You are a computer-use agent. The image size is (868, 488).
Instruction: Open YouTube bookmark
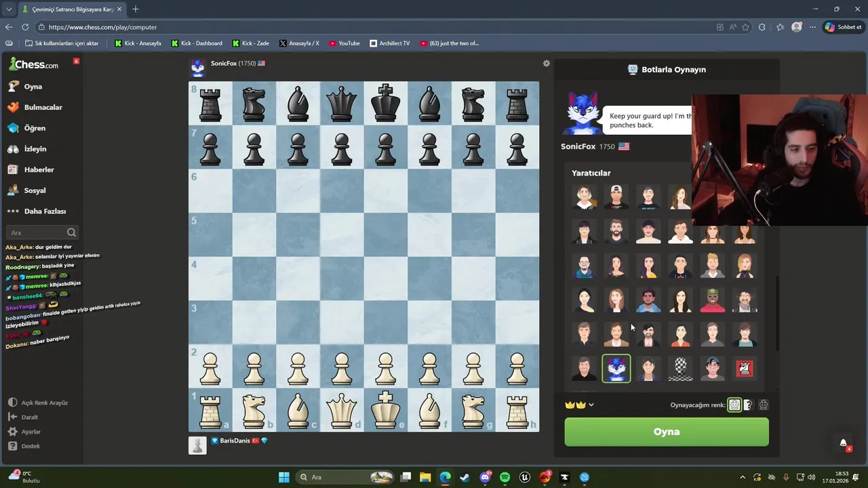coord(344,43)
